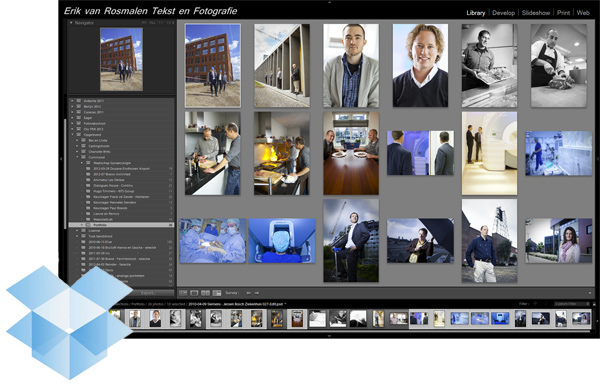Click the Keurslager Hanneke Sanders collection icon
Screen dimensions: 600x391
click(88, 202)
